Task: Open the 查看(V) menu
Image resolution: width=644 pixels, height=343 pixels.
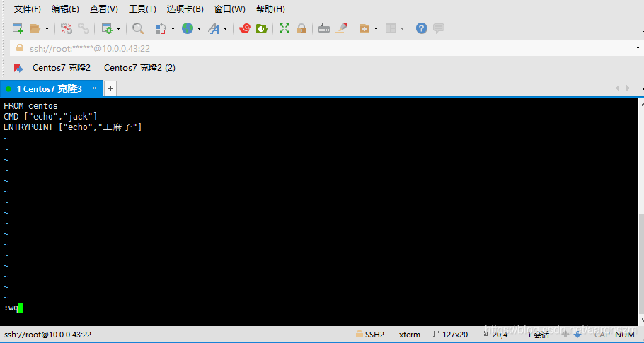Action: (104, 9)
